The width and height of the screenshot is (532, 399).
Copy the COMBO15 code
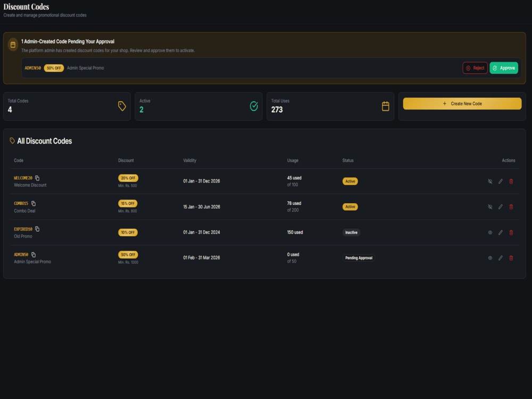33,204
